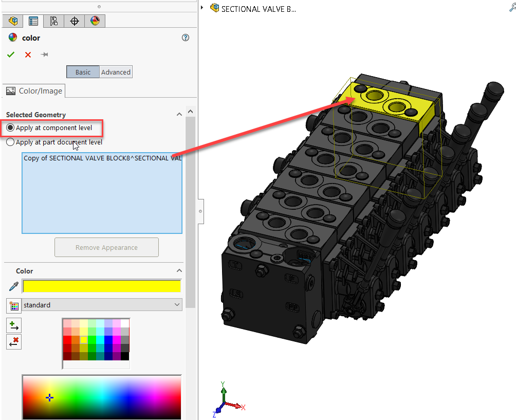Viewport: 516px width, 420px height.
Task: Click inside the color spectrum picker
Action: point(102,397)
